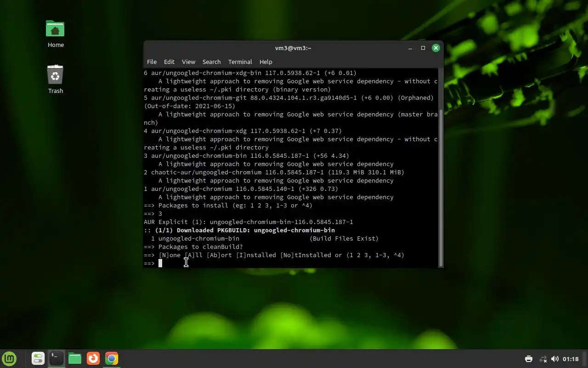Image resolution: width=588 pixels, height=368 pixels.
Task: Open the volume control tray icon
Action: tap(555, 359)
